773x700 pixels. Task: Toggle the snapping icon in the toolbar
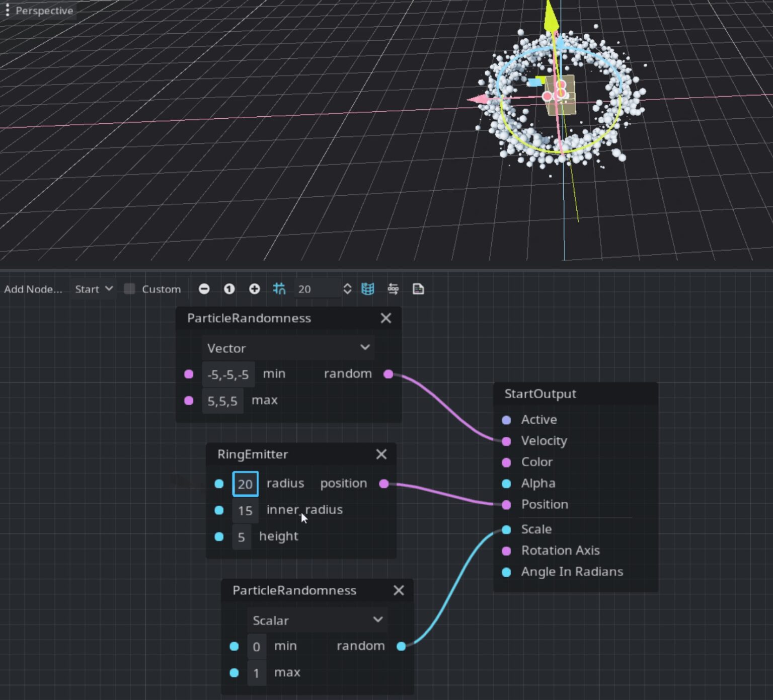click(280, 289)
